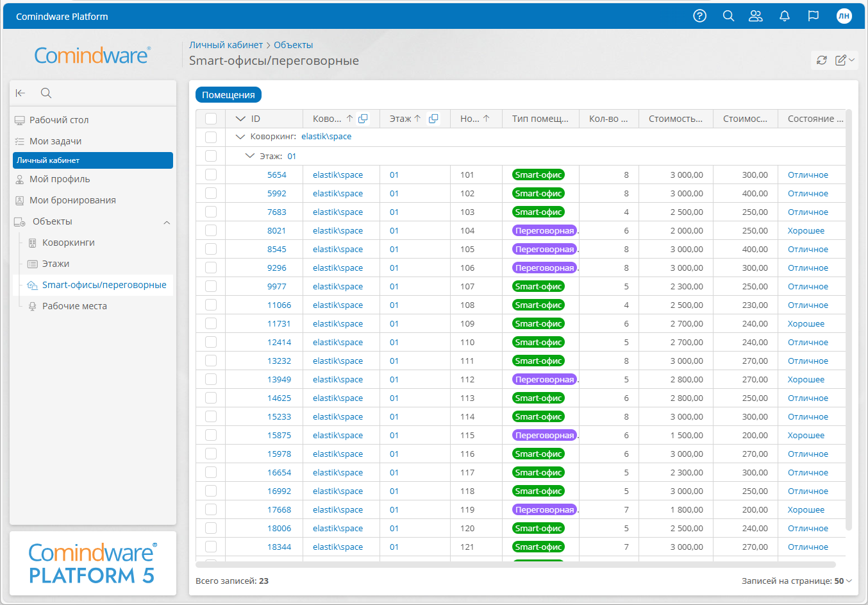Open Мои бронирования in sidebar
This screenshot has width=868, height=605.
(93, 200)
